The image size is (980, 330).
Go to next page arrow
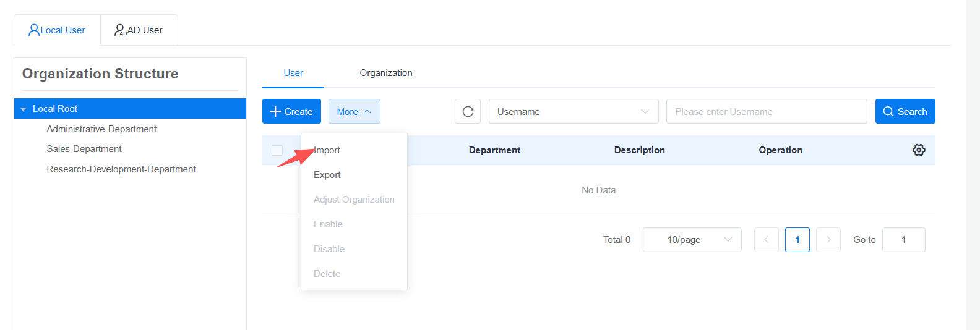point(828,240)
